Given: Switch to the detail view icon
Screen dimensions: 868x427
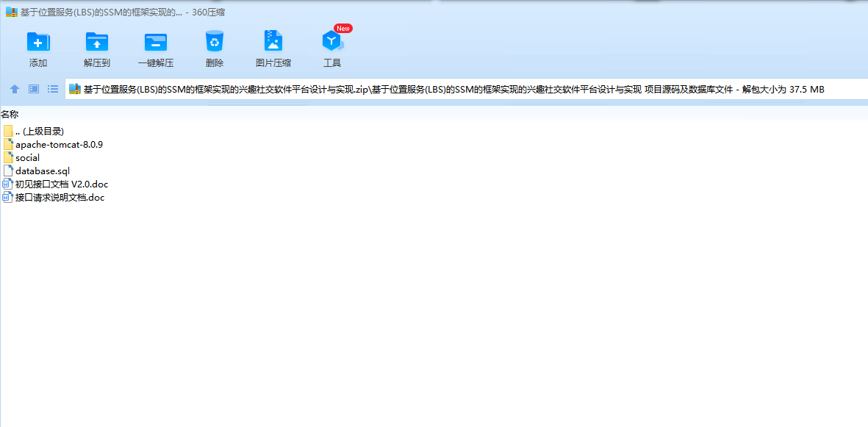Looking at the screenshot, I should click(34, 89).
